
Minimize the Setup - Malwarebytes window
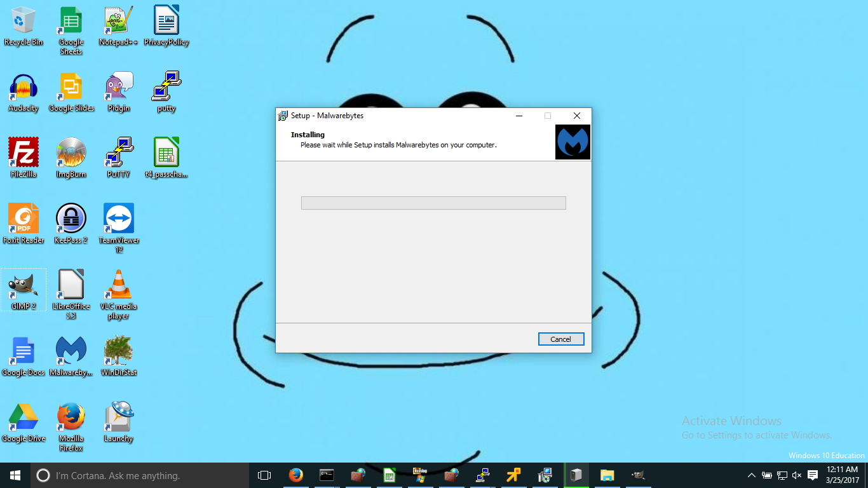tap(519, 116)
